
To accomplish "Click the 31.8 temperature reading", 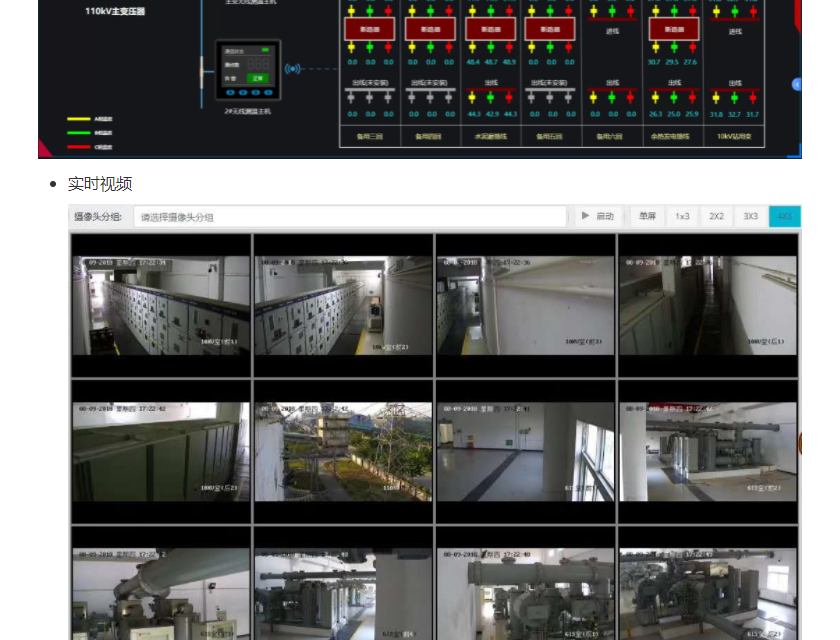I will coord(716,114).
